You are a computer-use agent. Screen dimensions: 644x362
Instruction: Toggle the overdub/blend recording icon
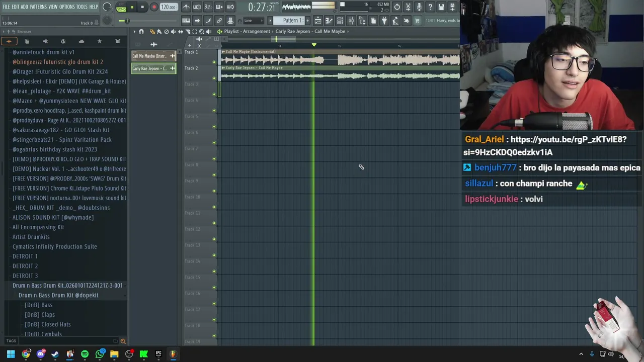[219, 7]
